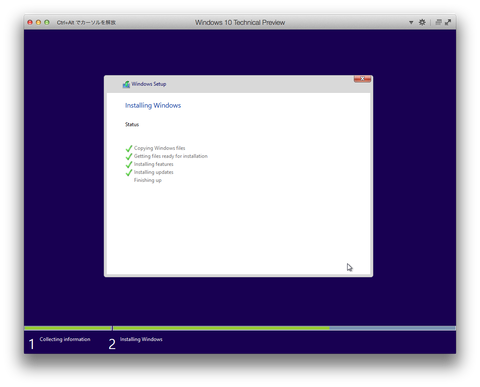The height and width of the screenshot is (387, 480).
Task: Click the Finishing up text
Action: pyautogui.click(x=148, y=180)
